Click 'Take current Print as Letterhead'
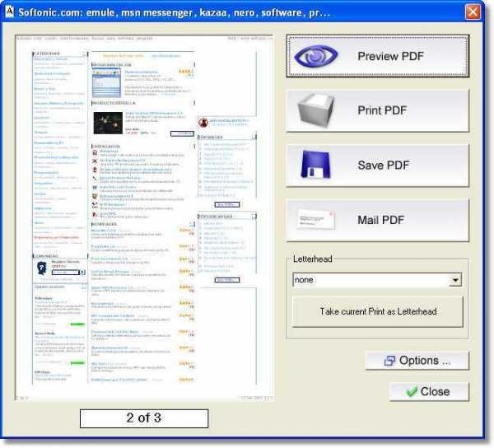The width and height of the screenshot is (494, 448). 378,311
